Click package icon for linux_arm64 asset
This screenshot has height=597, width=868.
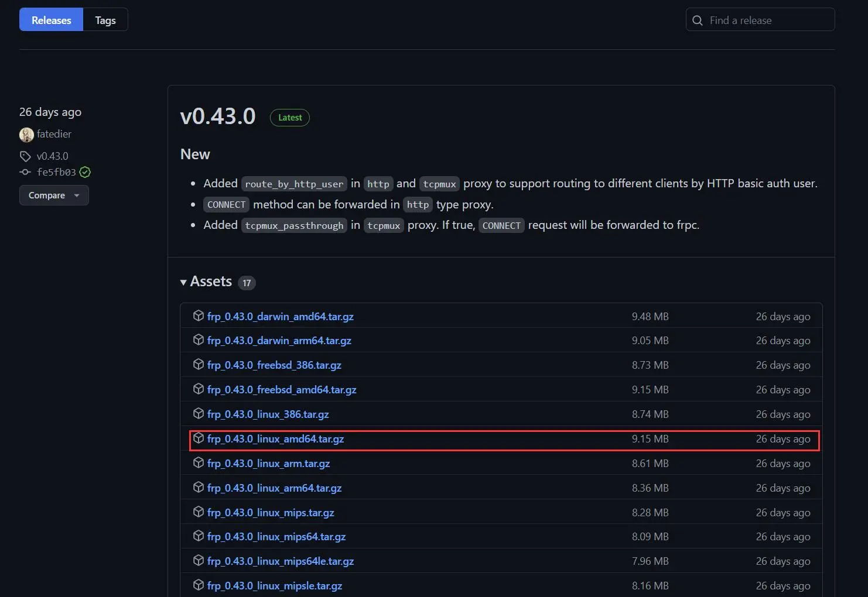click(x=199, y=488)
